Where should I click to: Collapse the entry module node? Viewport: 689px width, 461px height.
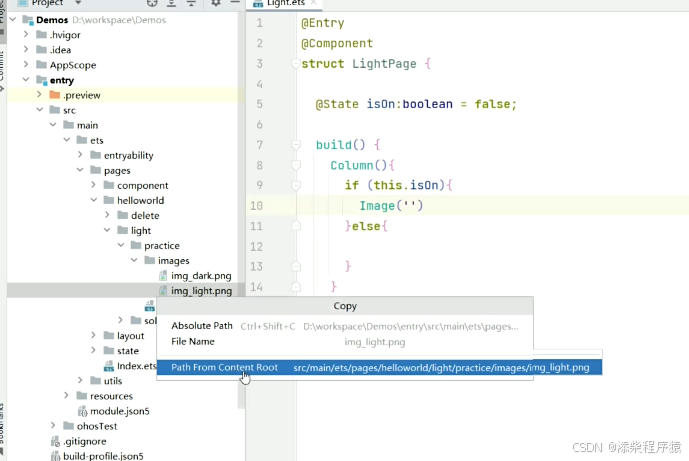pyautogui.click(x=26, y=80)
